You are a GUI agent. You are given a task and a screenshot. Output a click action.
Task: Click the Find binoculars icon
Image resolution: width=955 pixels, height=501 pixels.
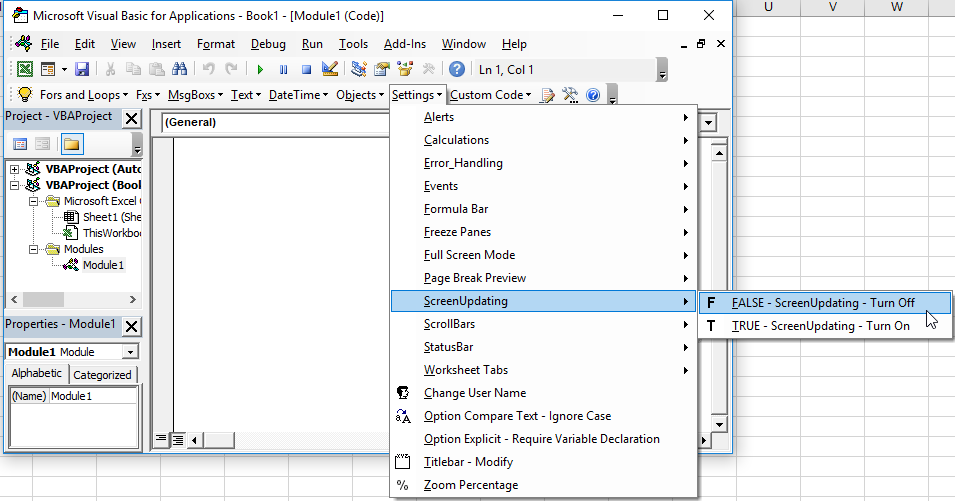tap(180, 69)
